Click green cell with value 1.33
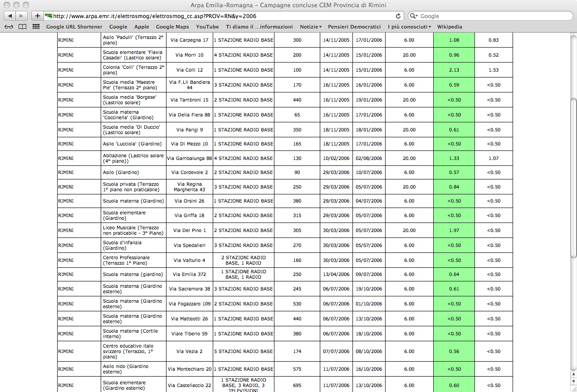577x392 pixels. [454, 158]
